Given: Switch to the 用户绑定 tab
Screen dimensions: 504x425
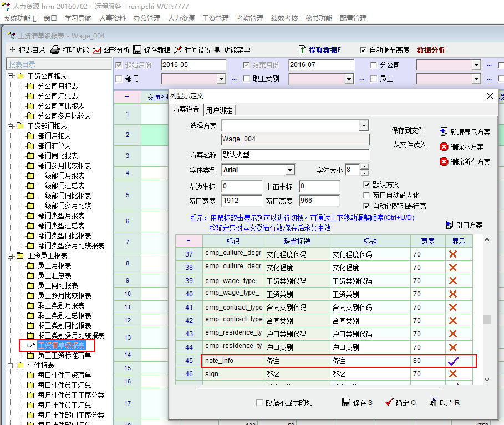Looking at the screenshot, I should pyautogui.click(x=220, y=110).
